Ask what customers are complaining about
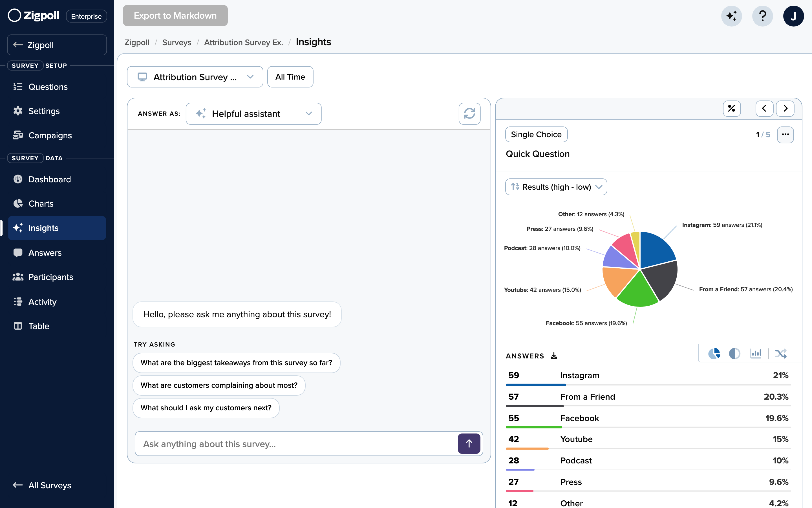Screen dimensions: 812x508 pyautogui.click(x=219, y=385)
